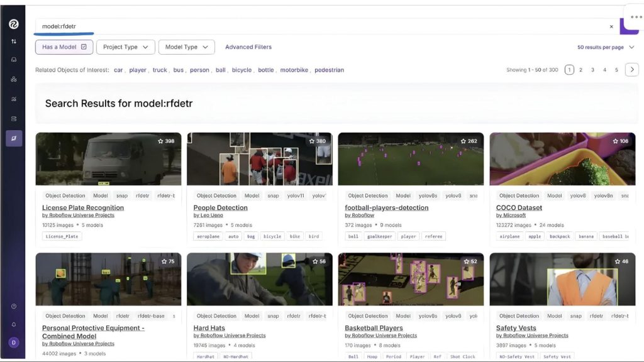Open the help icon in the sidebar

pyautogui.click(x=13, y=306)
